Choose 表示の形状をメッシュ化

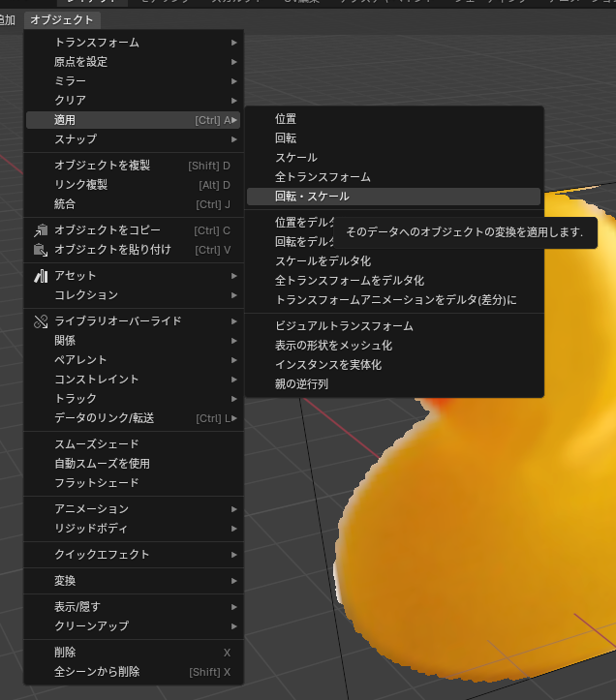click(x=393, y=346)
